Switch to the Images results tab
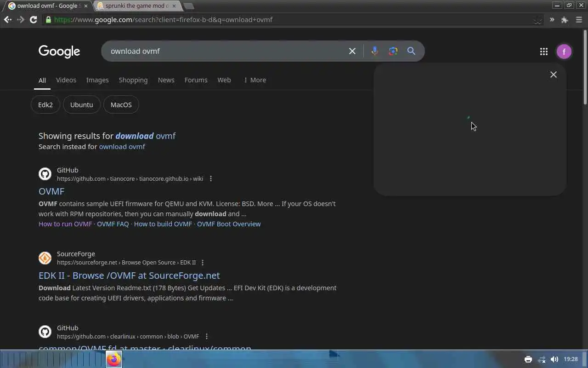This screenshot has height=368, width=588. (97, 80)
